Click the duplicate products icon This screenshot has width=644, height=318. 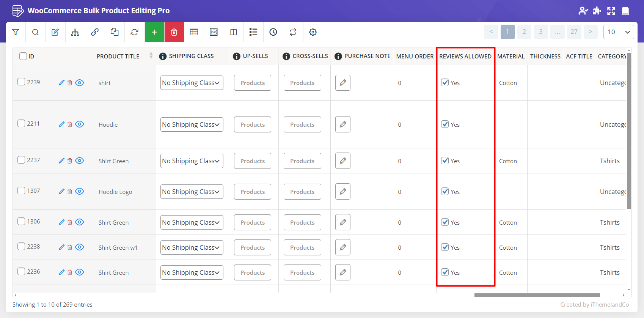[115, 32]
